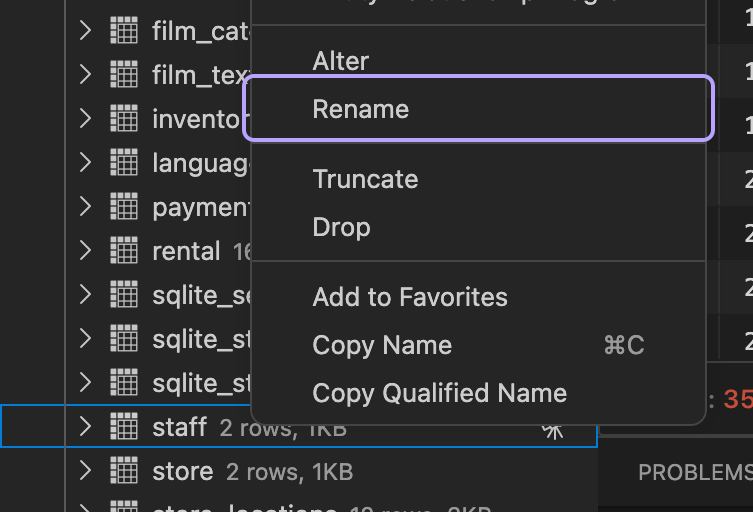Click the language table label
Viewport: 753px width, 512px height.
coord(201,163)
